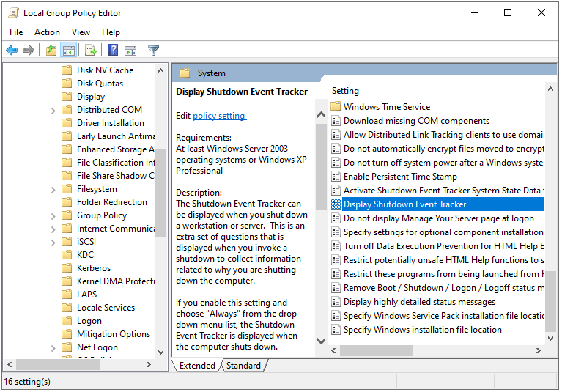
Task: Select Specify settings for optional component installation
Action: click(443, 232)
